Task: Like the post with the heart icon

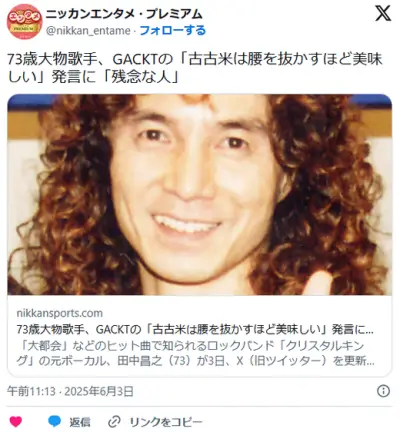Action: point(16,422)
